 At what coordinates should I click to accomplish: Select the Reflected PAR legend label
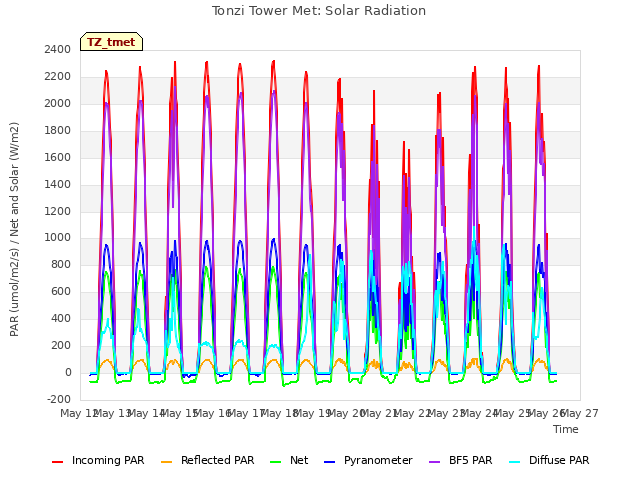[x=218, y=460]
